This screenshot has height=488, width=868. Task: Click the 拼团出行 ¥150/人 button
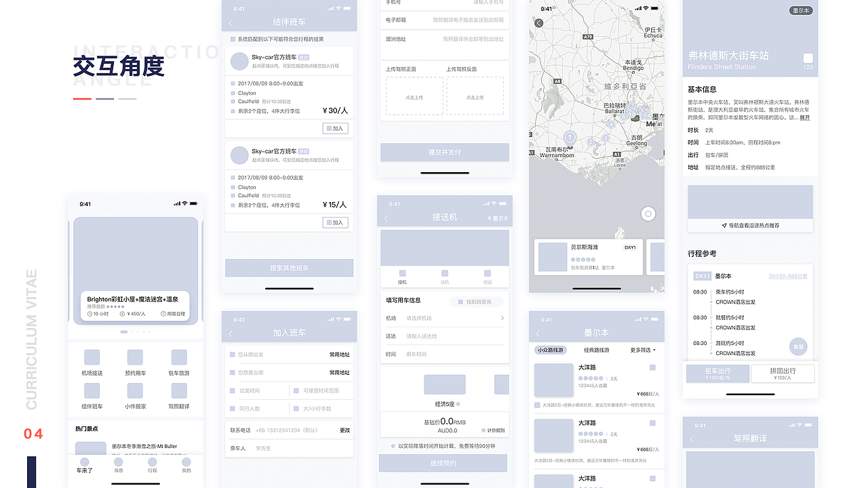tap(783, 373)
